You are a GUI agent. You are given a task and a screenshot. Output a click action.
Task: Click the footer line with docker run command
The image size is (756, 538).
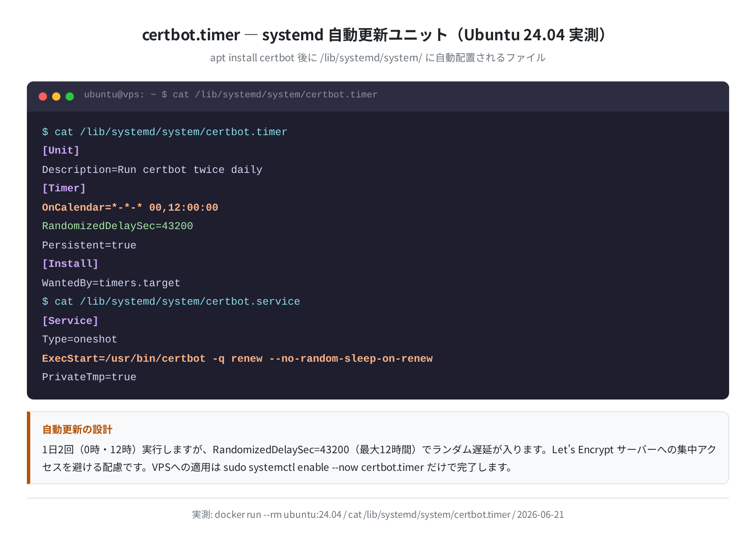point(378,514)
